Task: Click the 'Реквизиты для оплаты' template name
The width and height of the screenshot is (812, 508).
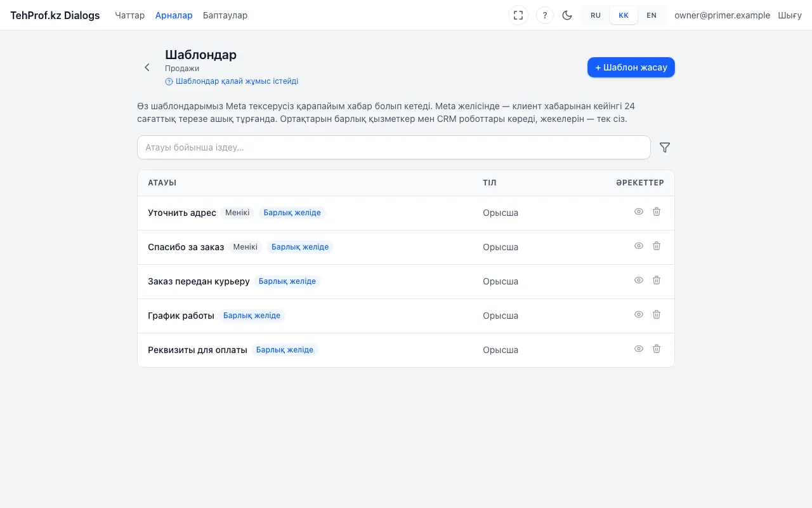Action: coord(197,350)
